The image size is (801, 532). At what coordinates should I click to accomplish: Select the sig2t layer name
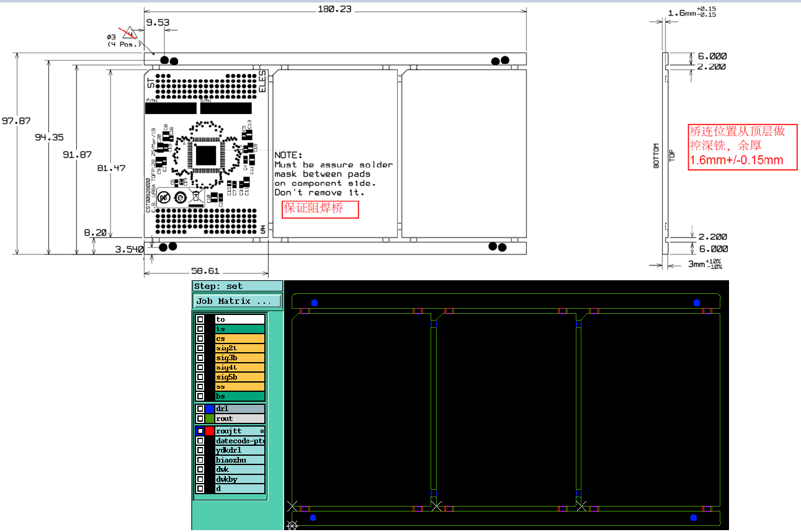coord(240,348)
